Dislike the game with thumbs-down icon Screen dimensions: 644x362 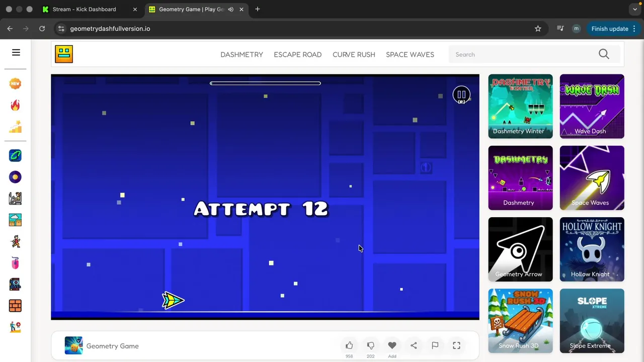(x=371, y=345)
